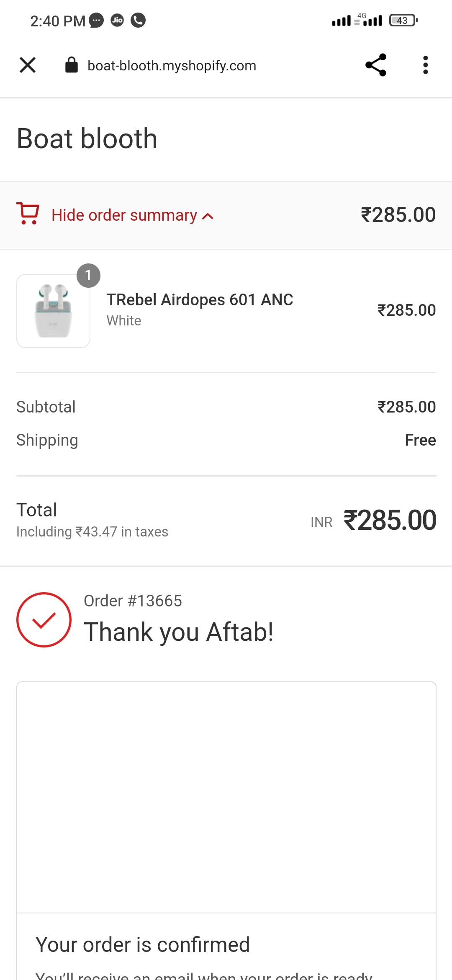Tap the red shopping cart icon
The width and height of the screenshot is (452, 980).
point(28,214)
